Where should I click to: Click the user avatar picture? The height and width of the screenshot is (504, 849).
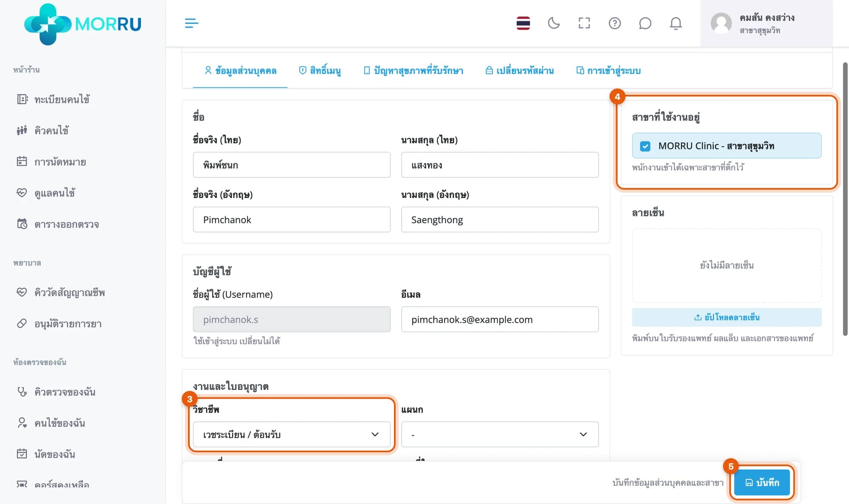click(x=721, y=23)
